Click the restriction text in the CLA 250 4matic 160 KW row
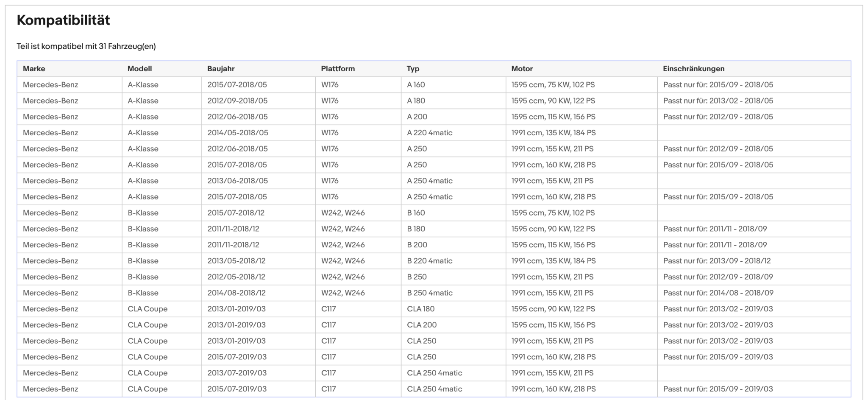 point(718,389)
